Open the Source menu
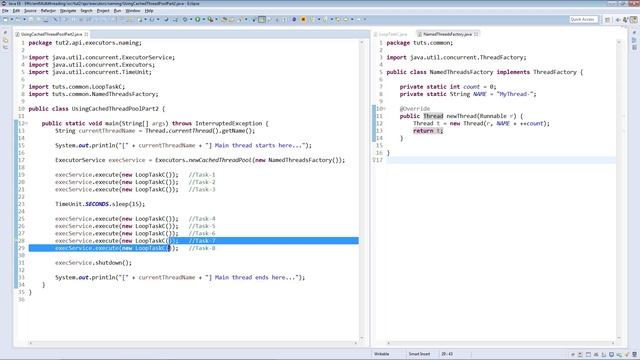Image resolution: width=640 pixels, height=360 pixels. coord(30,11)
